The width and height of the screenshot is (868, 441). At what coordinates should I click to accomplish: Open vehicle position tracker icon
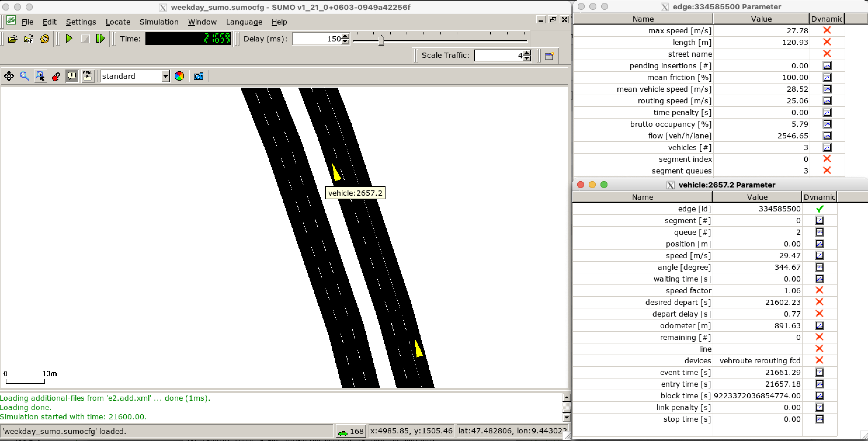(820, 244)
